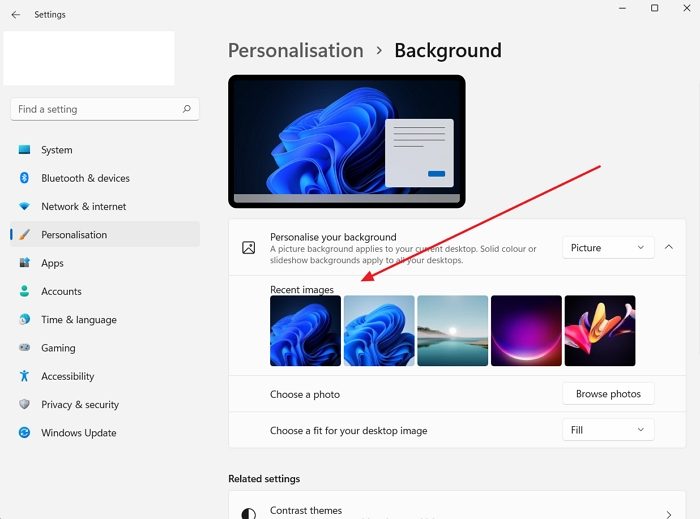The image size is (700, 519).
Task: Open Windows Update page
Action: click(x=105, y=432)
